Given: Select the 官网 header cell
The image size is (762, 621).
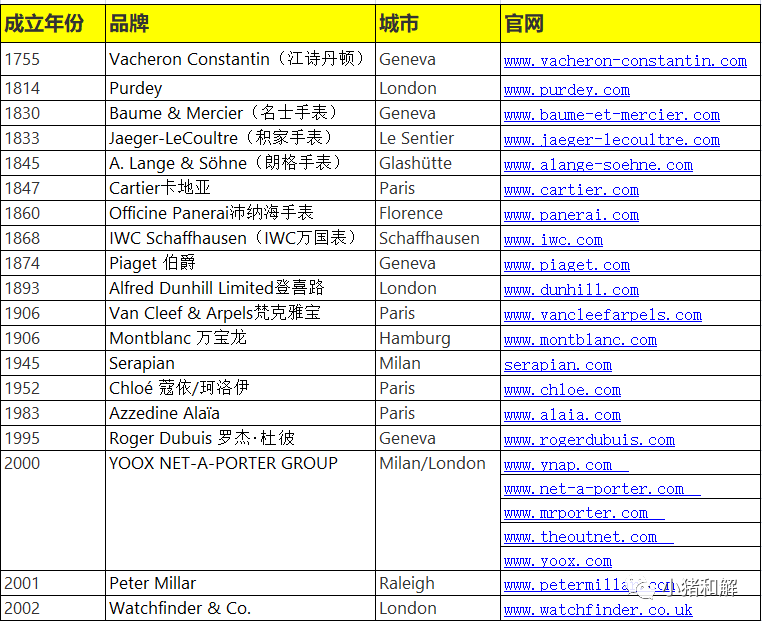Looking at the screenshot, I should tap(630, 23).
